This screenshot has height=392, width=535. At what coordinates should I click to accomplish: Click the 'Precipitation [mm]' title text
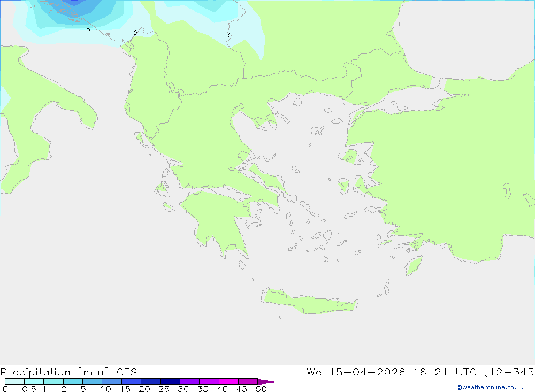pos(55,372)
